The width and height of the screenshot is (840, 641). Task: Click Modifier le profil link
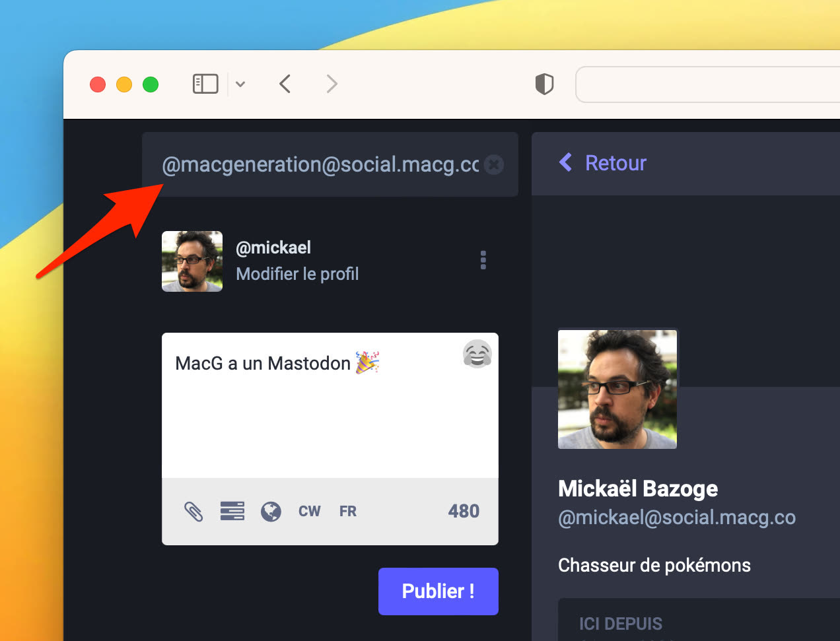point(297,274)
